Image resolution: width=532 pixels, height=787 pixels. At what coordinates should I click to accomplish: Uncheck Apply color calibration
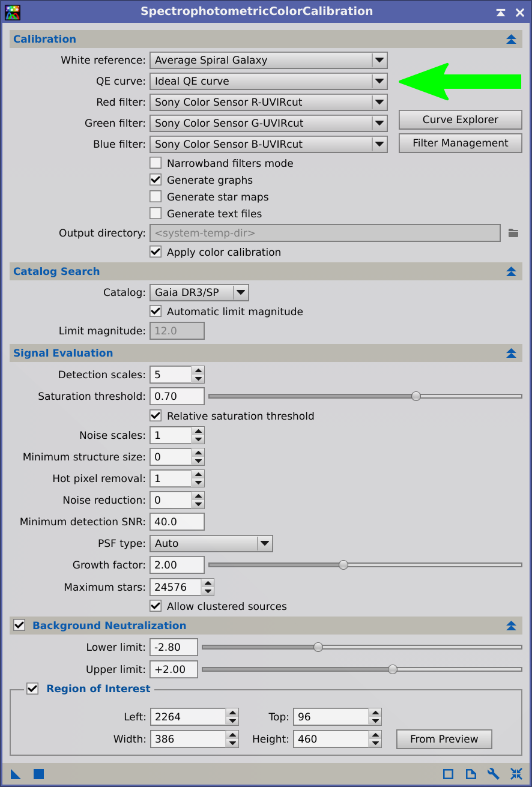click(156, 252)
